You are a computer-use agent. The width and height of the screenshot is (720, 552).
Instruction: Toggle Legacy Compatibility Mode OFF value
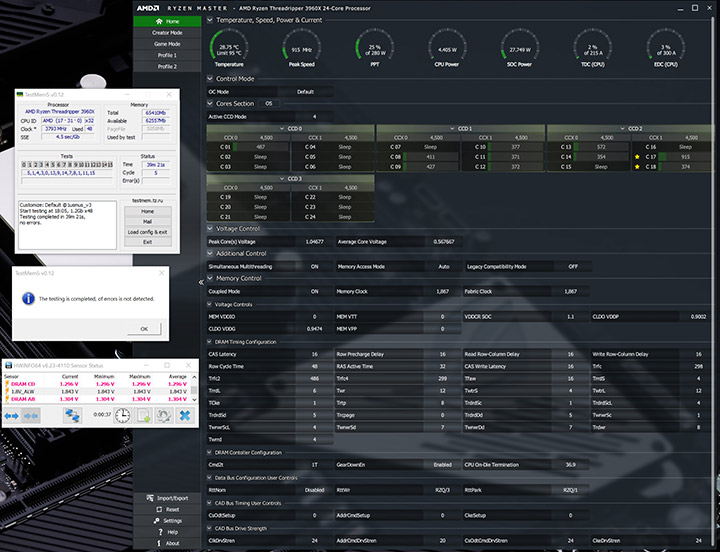[573, 267]
